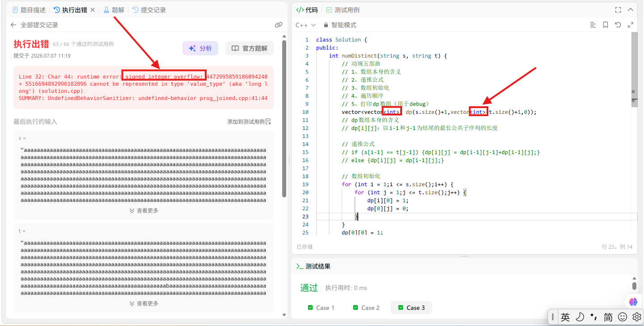The width and height of the screenshot is (644, 326).
Task: Click the format code icon
Action: click(593, 25)
